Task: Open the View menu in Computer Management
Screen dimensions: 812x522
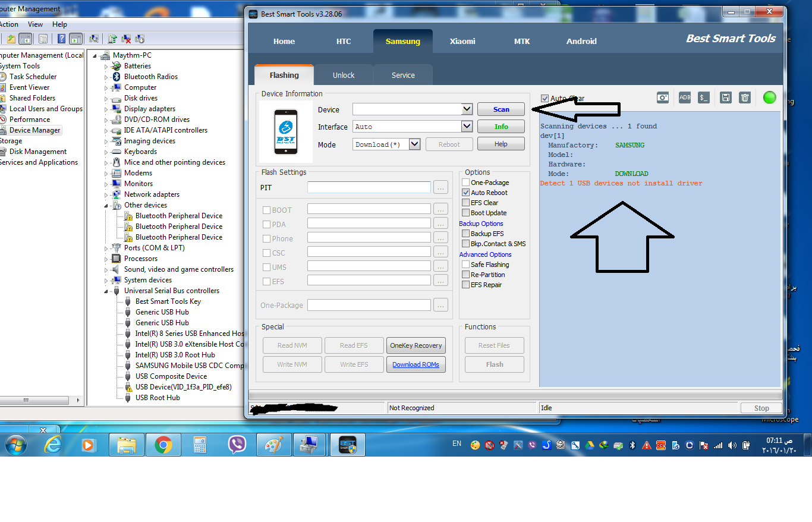Action: click(x=35, y=24)
